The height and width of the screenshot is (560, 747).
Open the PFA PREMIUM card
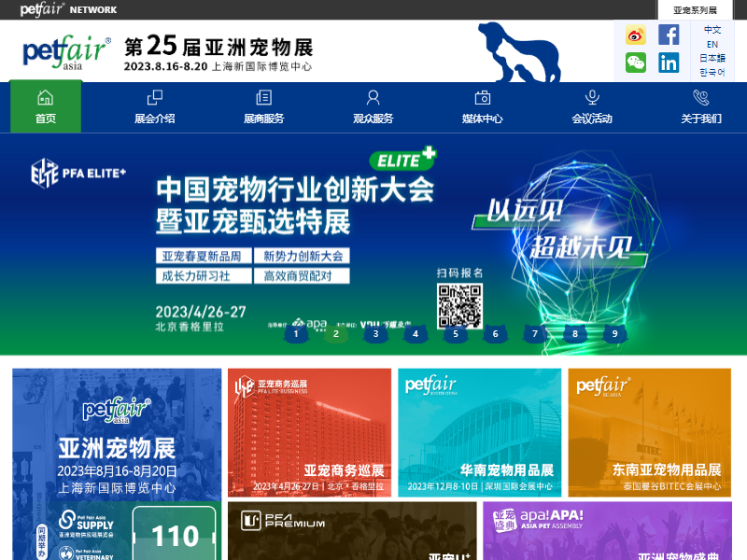352,530
